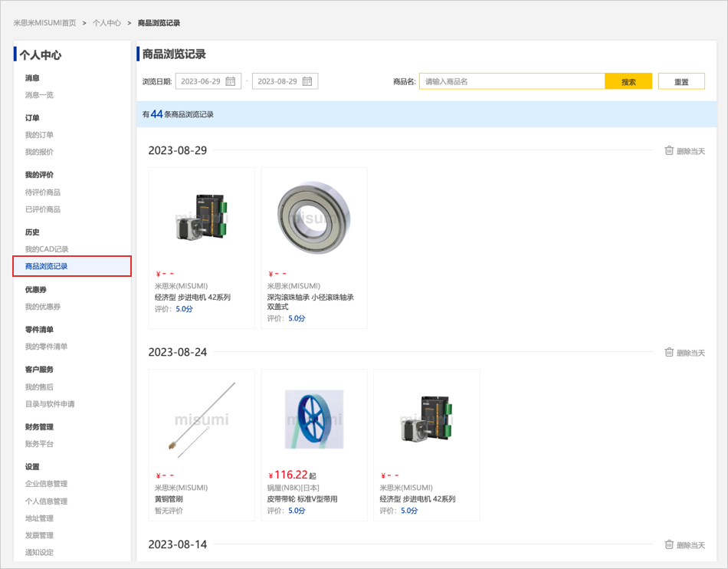
Task: Open the start date calendar picker icon
Action: click(231, 81)
